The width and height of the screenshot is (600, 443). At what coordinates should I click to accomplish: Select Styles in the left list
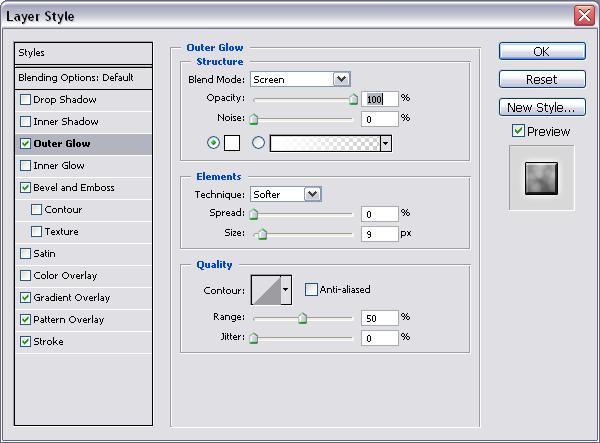[83, 53]
